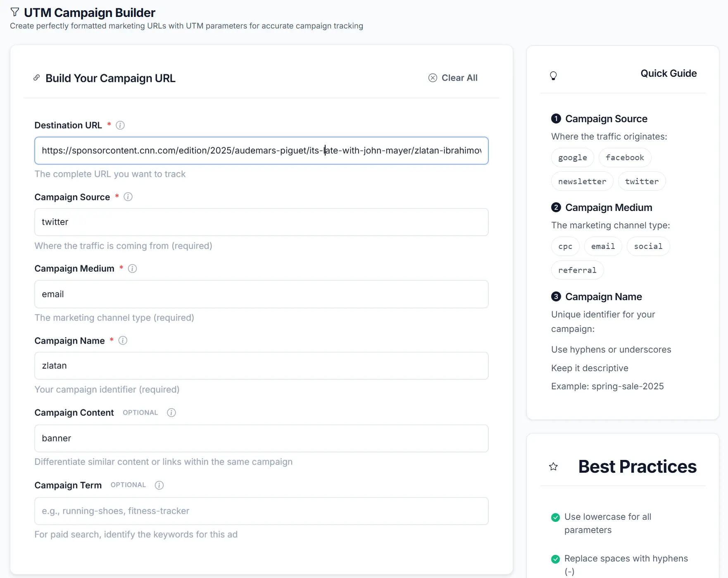Clear all form fields with Clear All

(453, 78)
